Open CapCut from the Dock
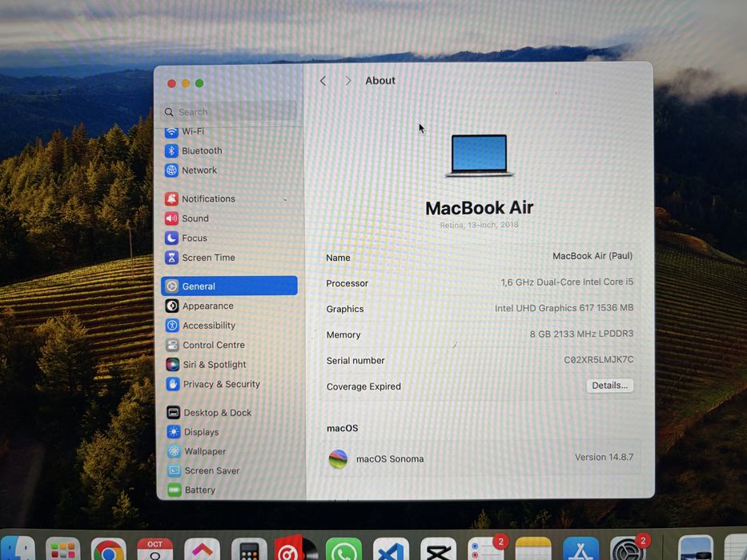Image resolution: width=747 pixels, height=560 pixels. click(x=438, y=550)
